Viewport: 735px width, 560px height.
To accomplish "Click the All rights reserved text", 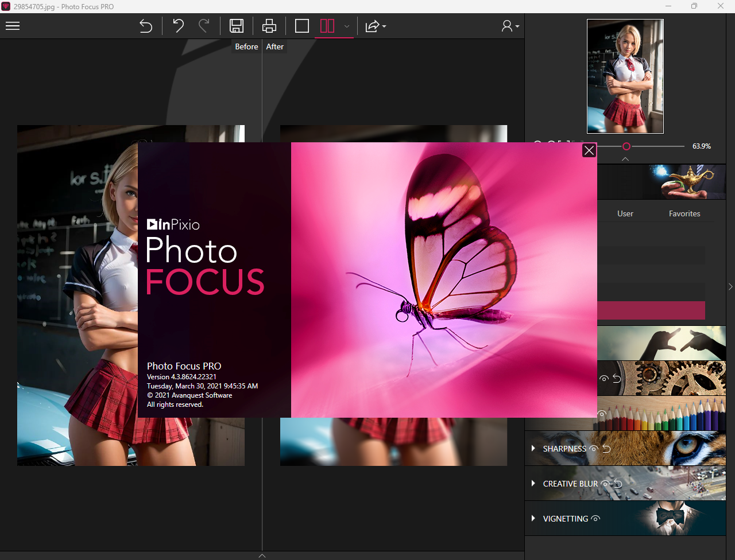I will (175, 405).
